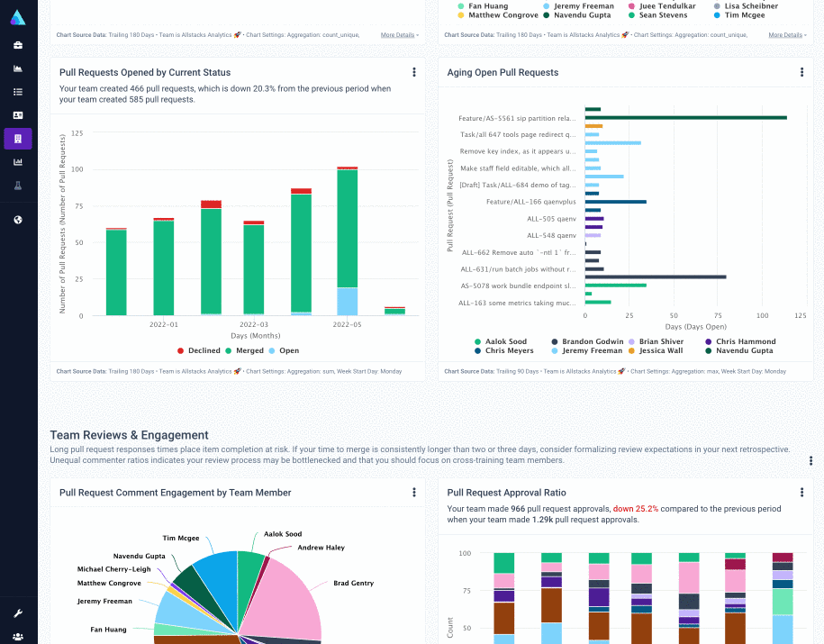Click 'Andrew Haley' pie label

[x=321, y=548]
